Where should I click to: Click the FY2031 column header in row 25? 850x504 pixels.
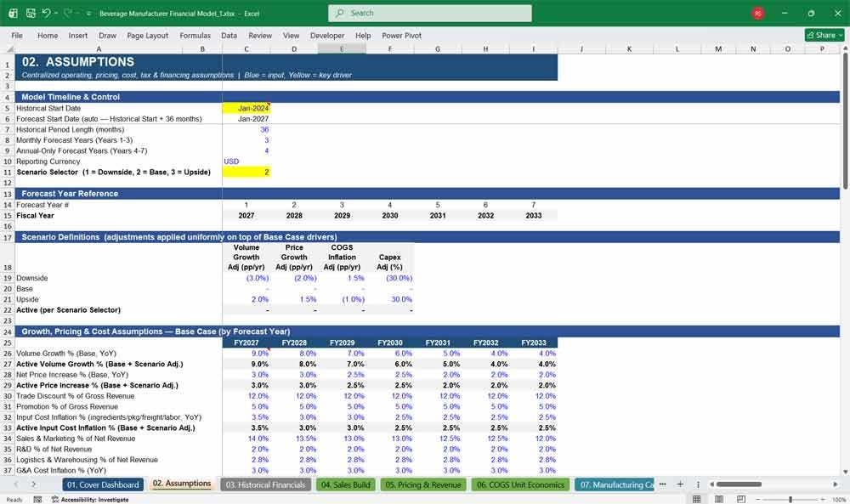pos(438,343)
